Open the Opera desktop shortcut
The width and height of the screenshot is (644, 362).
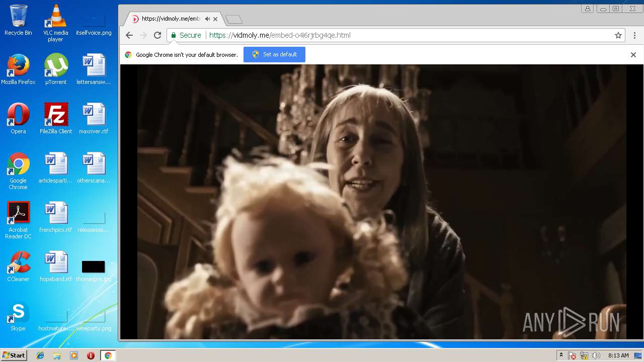(18, 119)
